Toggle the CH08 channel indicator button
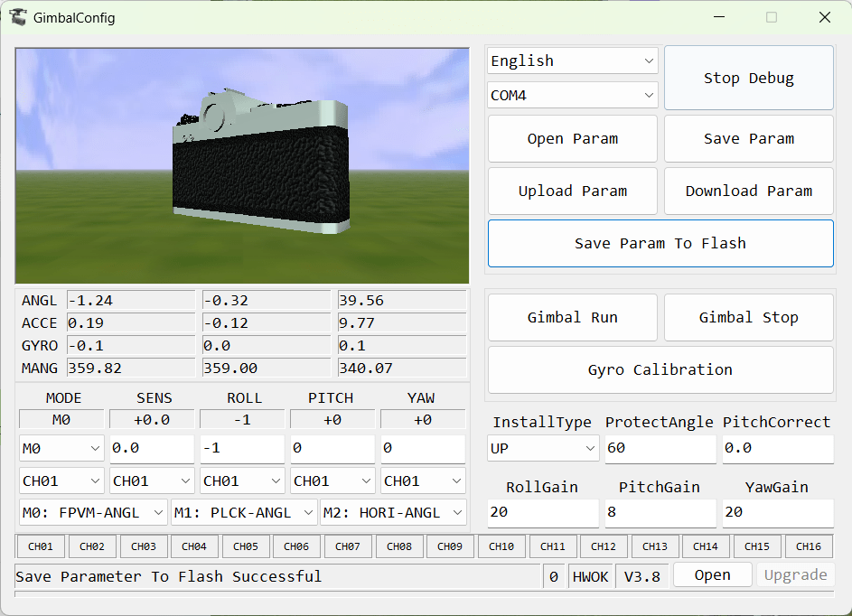 398,546
